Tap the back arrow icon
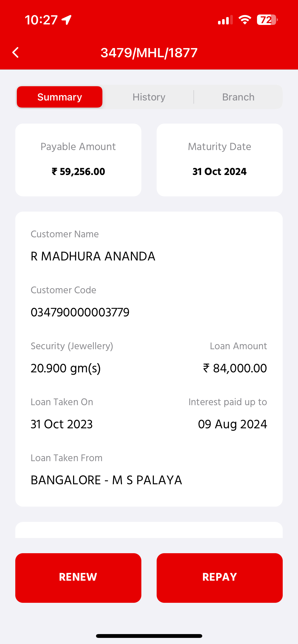The width and height of the screenshot is (298, 644). [16, 53]
